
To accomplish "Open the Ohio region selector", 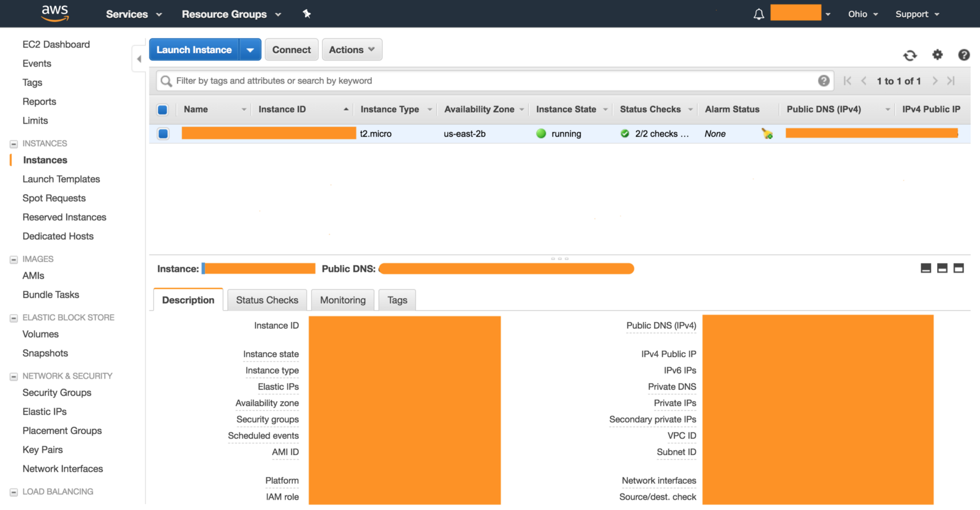I will tap(862, 14).
